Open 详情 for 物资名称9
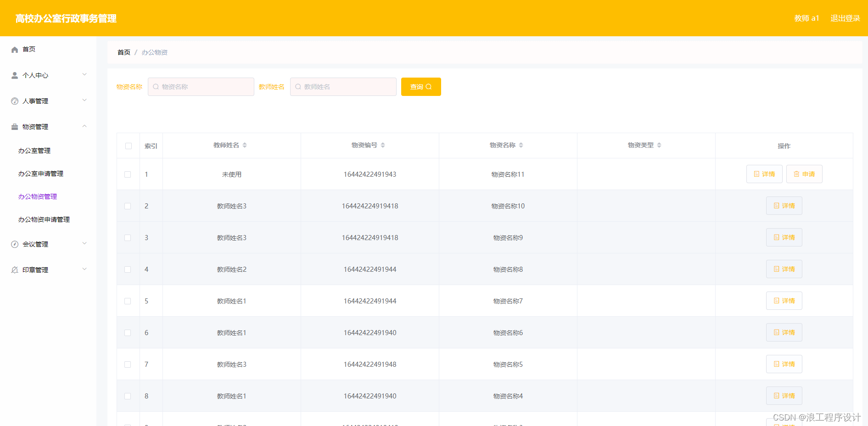The image size is (868, 426). click(784, 237)
